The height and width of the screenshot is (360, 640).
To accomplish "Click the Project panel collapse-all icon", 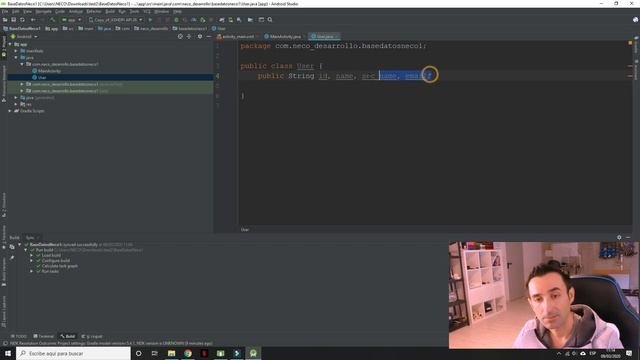I will pos(189,37).
